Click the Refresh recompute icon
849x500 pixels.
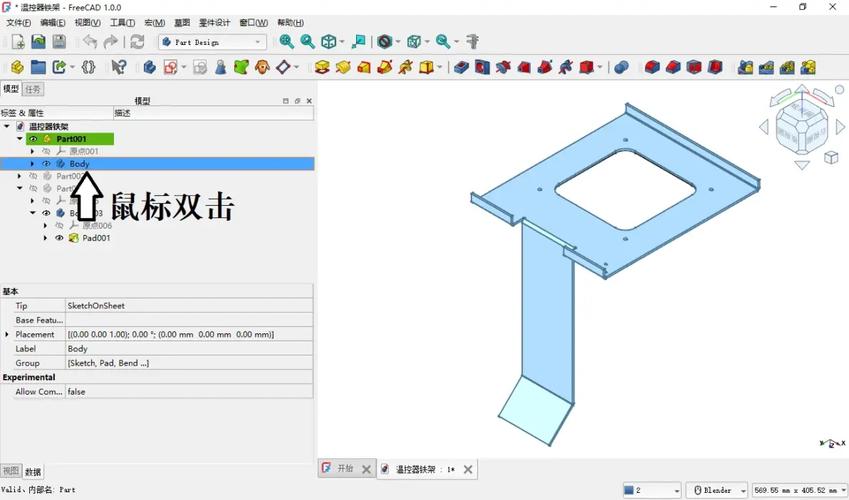point(137,42)
